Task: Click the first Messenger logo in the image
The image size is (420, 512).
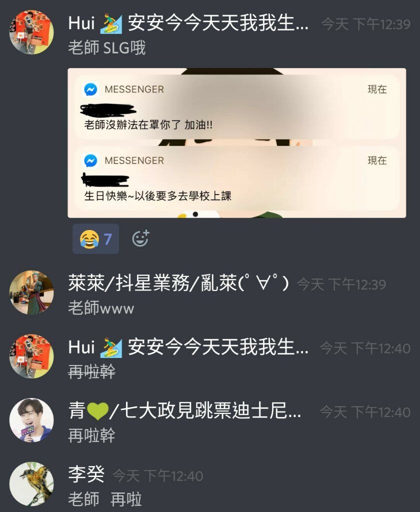Action: pyautogui.click(x=91, y=89)
